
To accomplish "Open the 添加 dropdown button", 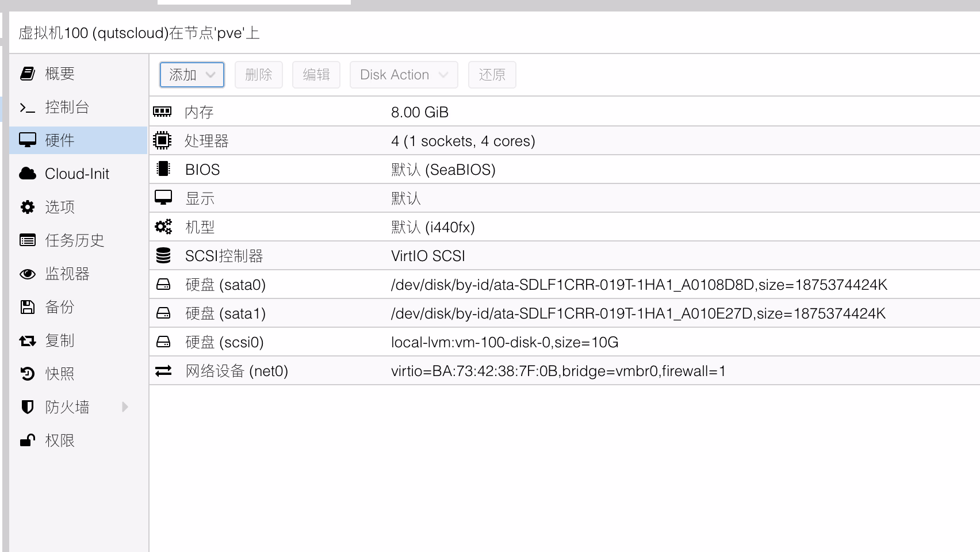I will (x=192, y=75).
